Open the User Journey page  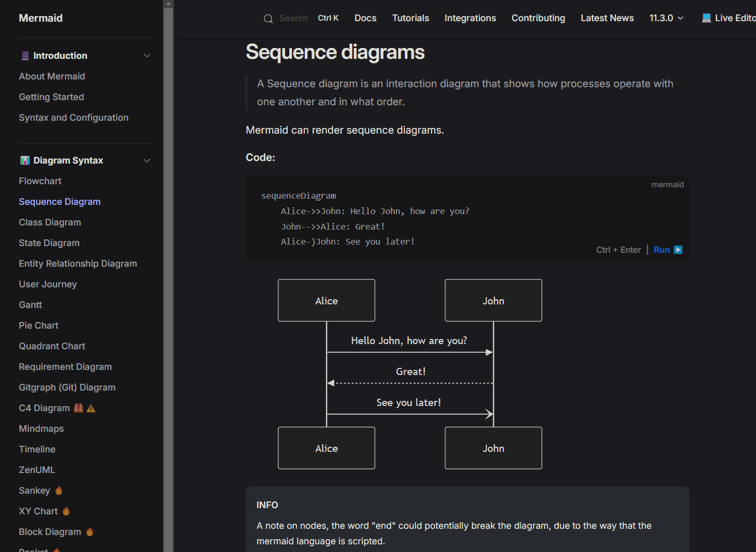pyautogui.click(x=48, y=284)
